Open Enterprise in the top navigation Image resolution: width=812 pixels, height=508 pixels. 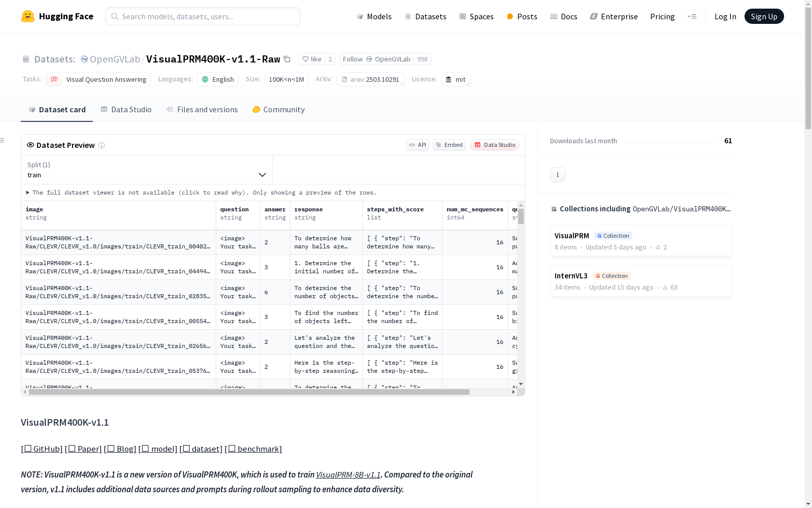pos(614,16)
